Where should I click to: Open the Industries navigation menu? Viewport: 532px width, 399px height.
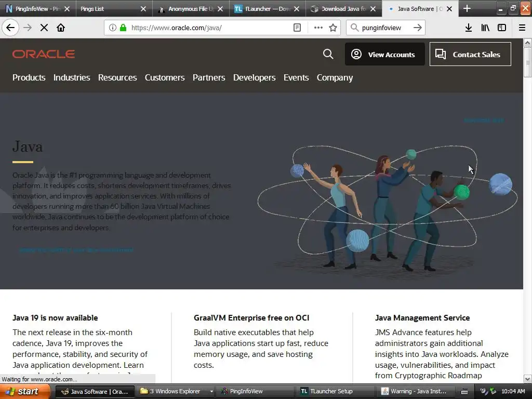(x=72, y=77)
